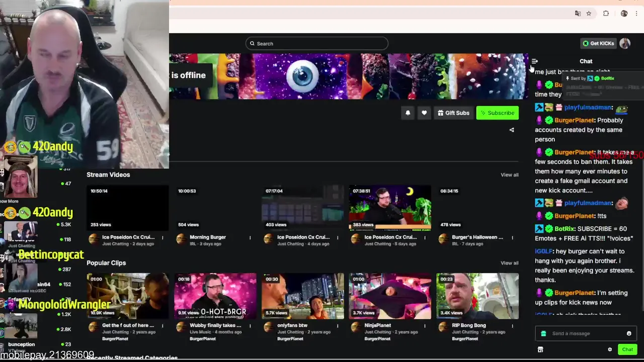Image resolution: width=644 pixels, height=362 pixels.
Task: Open the browser extensions puzzle icon
Action: [x=606, y=14]
